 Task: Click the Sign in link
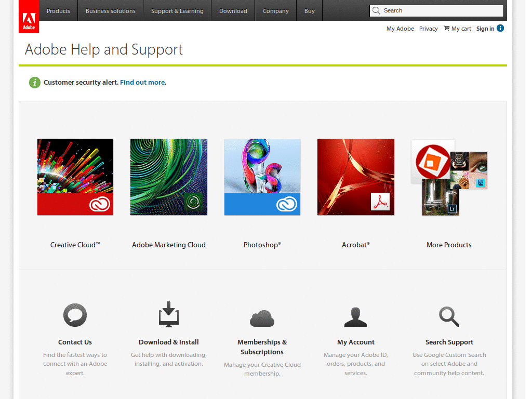[485, 29]
